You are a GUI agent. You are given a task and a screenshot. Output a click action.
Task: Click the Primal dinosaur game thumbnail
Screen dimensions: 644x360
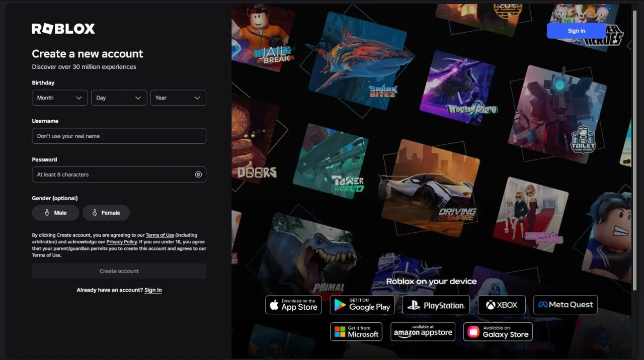coord(308,256)
